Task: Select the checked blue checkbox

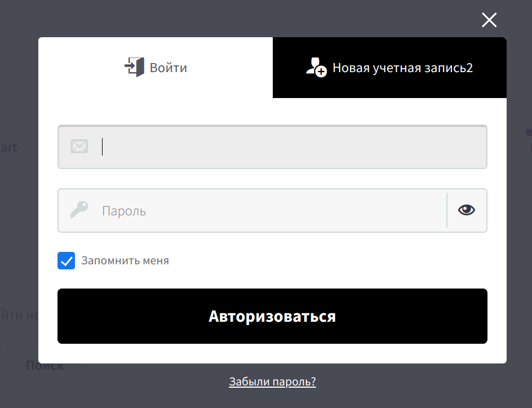Action: [x=66, y=260]
